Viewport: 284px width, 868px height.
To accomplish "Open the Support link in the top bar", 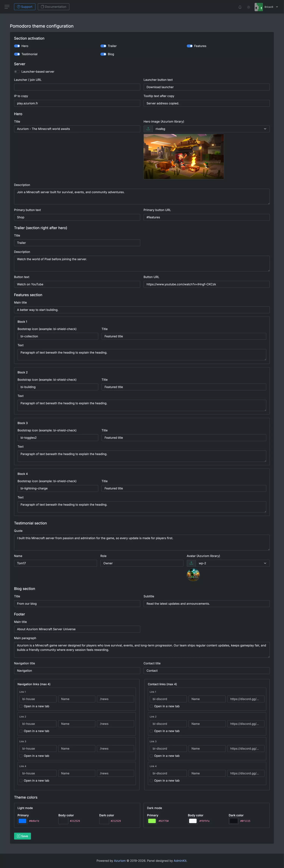I will pos(25,7).
